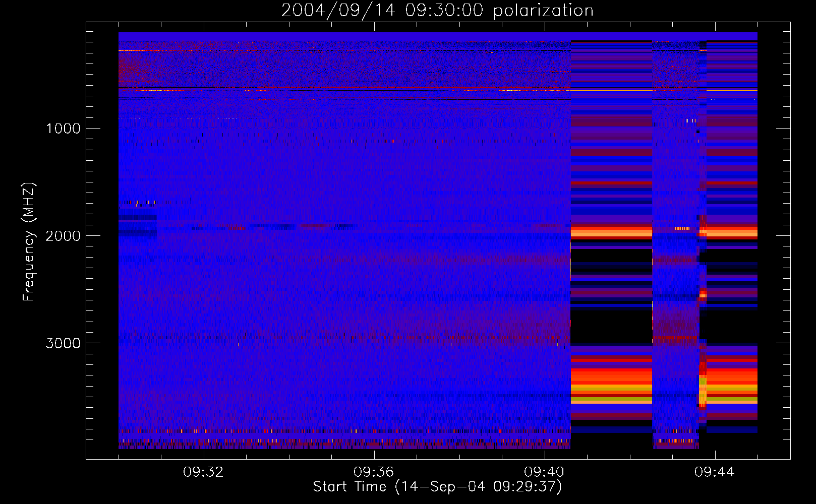The height and width of the screenshot is (504, 816).
Task: Click the 'Frequency (MHZ)' y-axis title
Action: click(29, 241)
